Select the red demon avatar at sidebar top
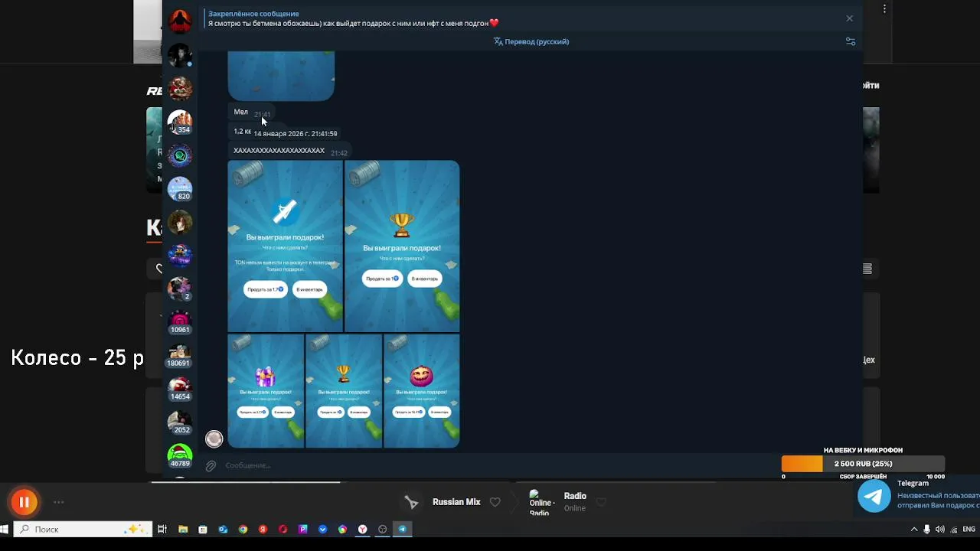980x551 pixels. pyautogui.click(x=180, y=21)
